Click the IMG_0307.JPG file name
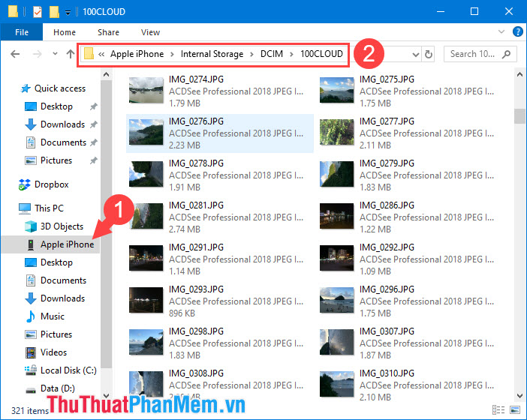This screenshot has height=420, width=527. (387, 331)
